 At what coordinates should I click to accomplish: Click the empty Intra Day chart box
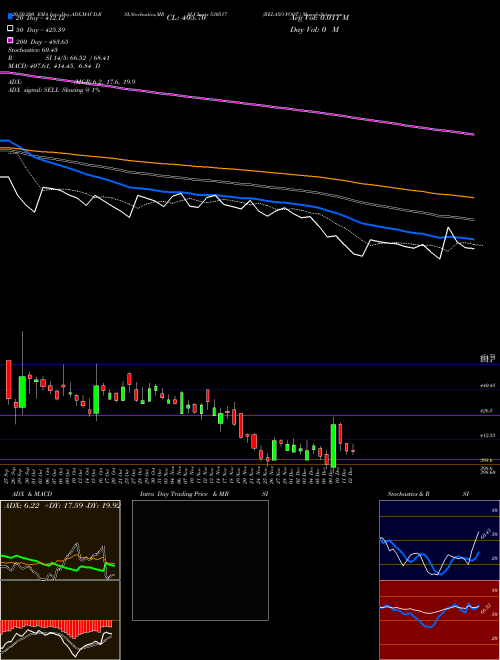coord(200,560)
